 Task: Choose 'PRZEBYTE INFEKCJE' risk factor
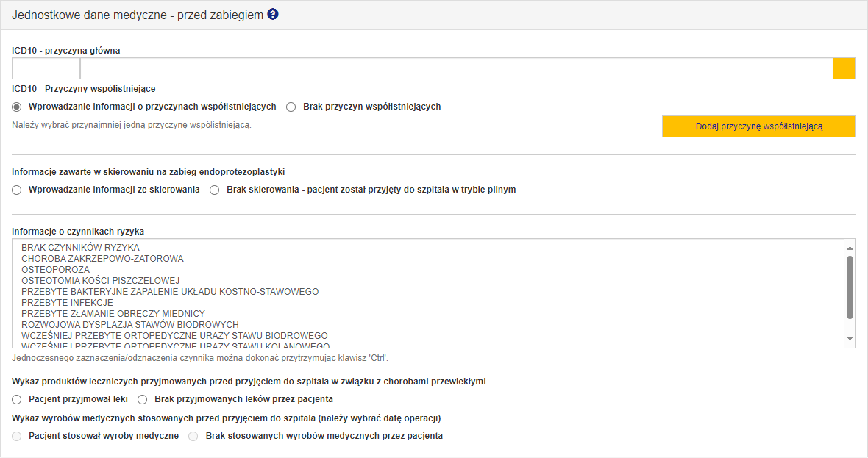[x=68, y=303]
